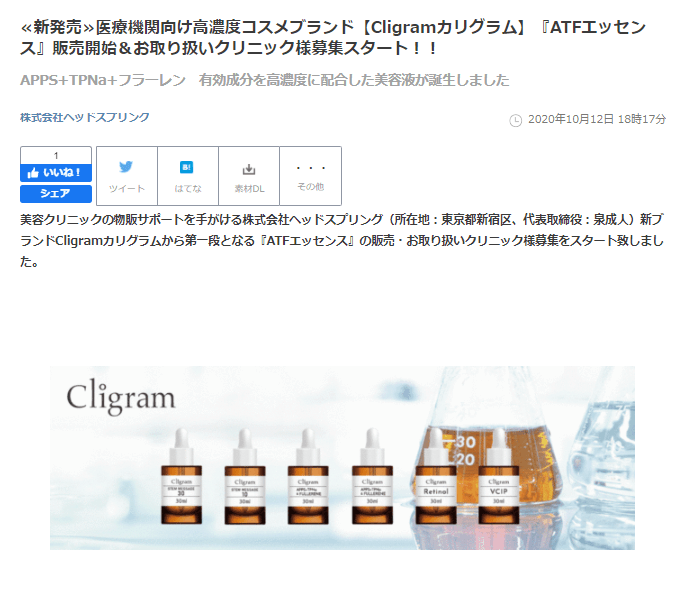Click the VCIP bottle in banner
Viewport: 684px width, 594px height.
(499, 476)
